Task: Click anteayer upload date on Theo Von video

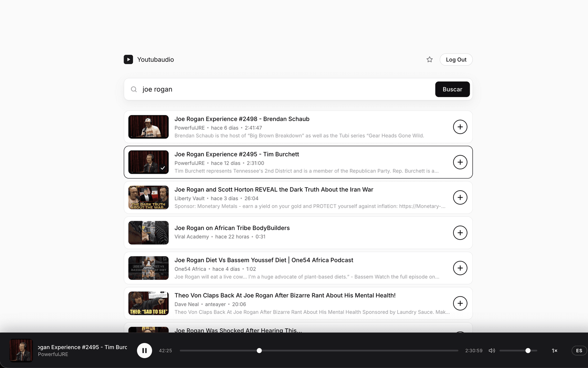Action: 215,305
